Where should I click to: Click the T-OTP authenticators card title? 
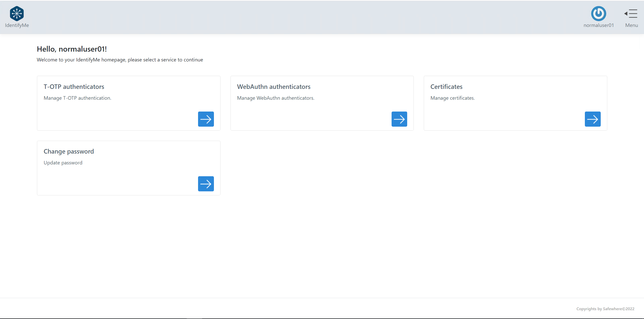(x=74, y=87)
